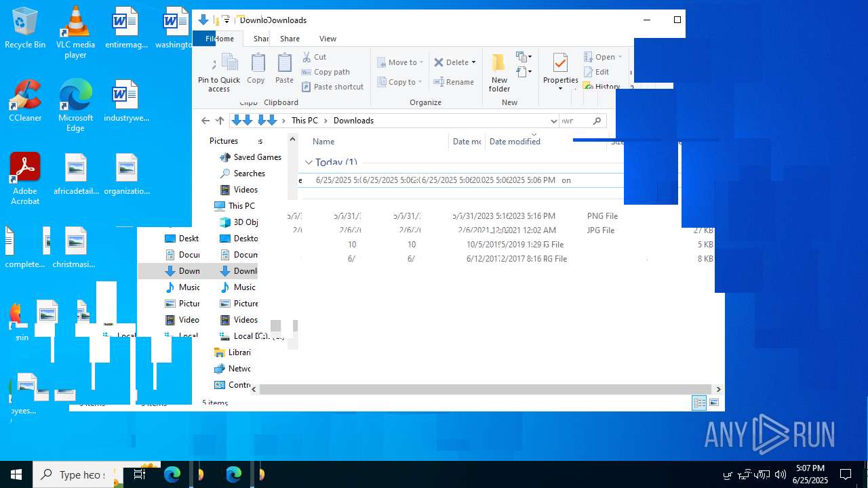Open the Windows Start menu

(x=16, y=474)
